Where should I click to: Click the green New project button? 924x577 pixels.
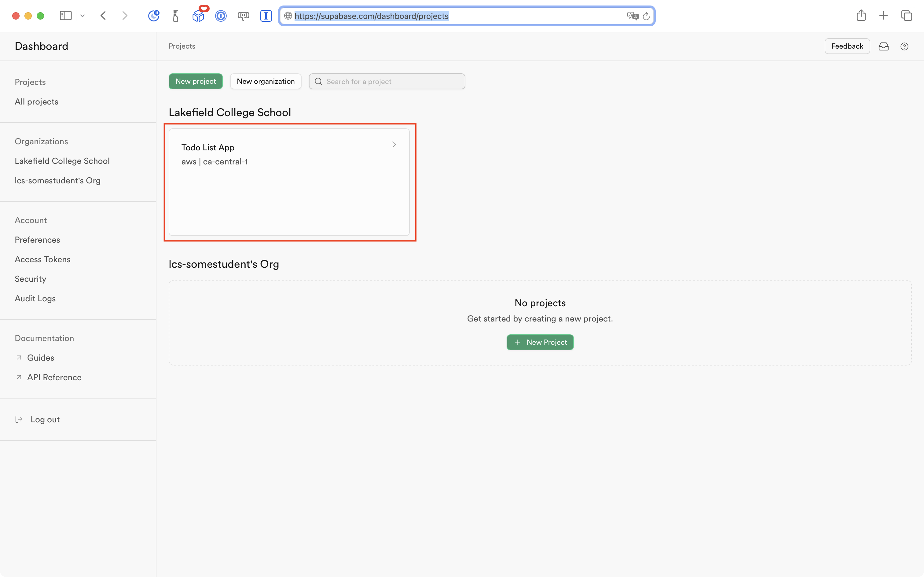195,81
